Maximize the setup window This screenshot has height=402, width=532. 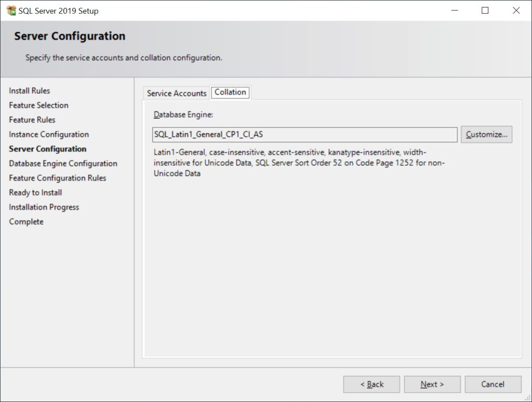click(x=485, y=10)
